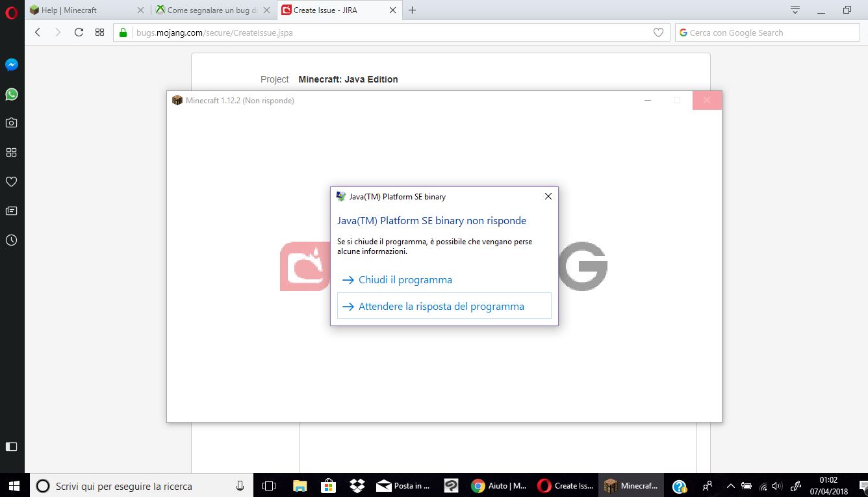Choose Chiudi il programma option

pos(444,280)
